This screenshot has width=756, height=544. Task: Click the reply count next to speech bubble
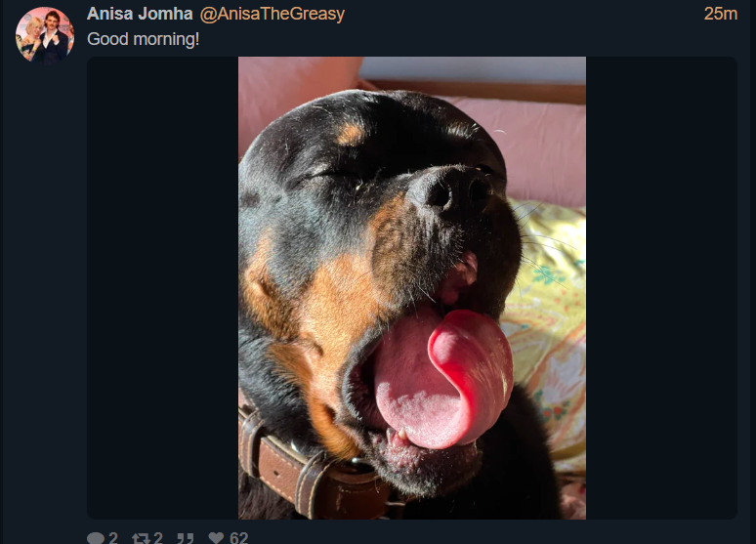113,538
